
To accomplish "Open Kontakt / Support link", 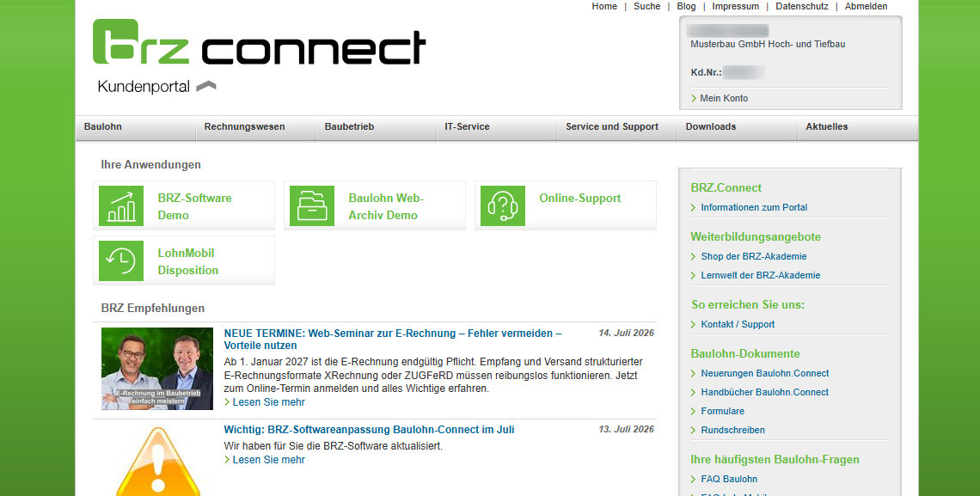I will click(738, 324).
